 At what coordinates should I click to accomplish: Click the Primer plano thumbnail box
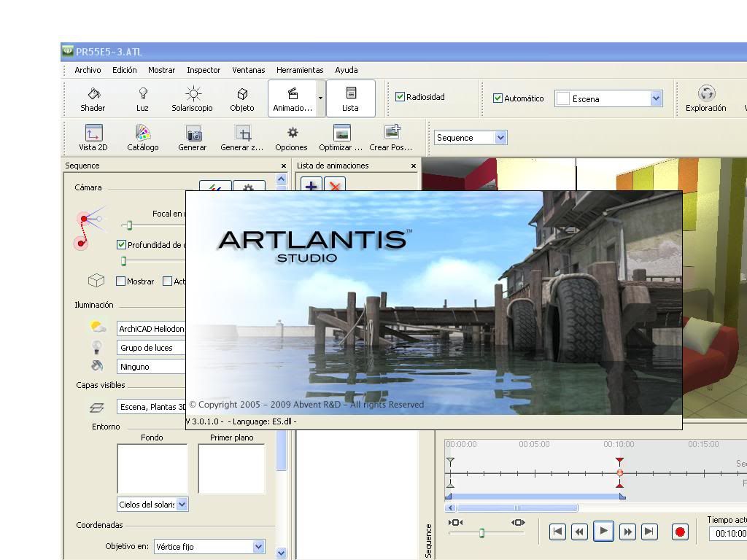point(231,469)
